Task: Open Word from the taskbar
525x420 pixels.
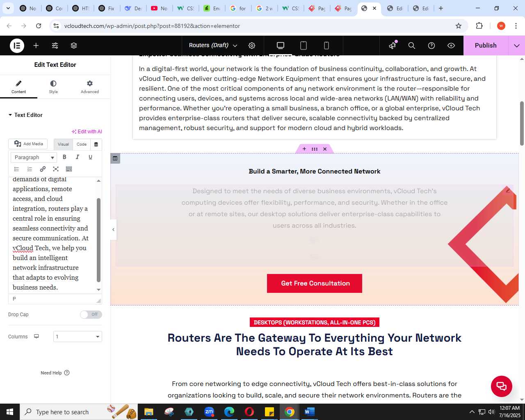Action: click(310, 412)
